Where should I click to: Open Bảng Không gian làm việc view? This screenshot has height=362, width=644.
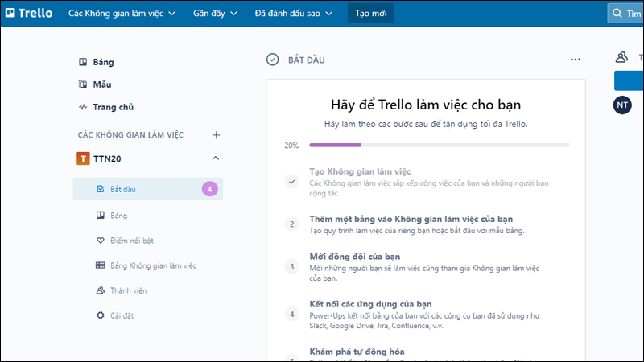pyautogui.click(x=153, y=265)
